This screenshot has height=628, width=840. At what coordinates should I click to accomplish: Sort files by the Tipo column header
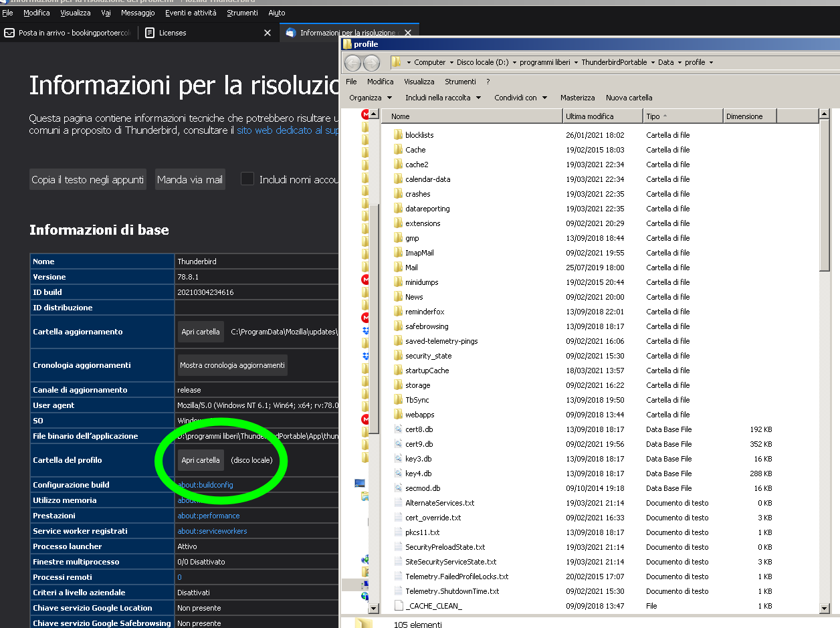pos(683,116)
